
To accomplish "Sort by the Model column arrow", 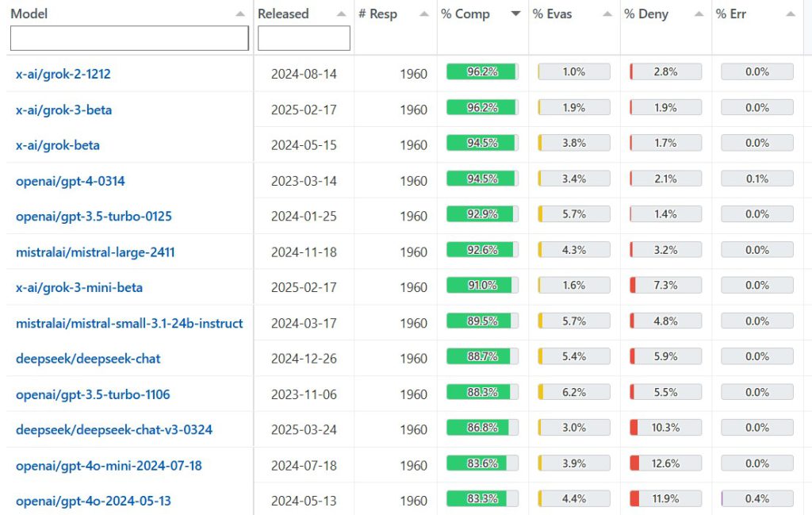I will coord(240,14).
